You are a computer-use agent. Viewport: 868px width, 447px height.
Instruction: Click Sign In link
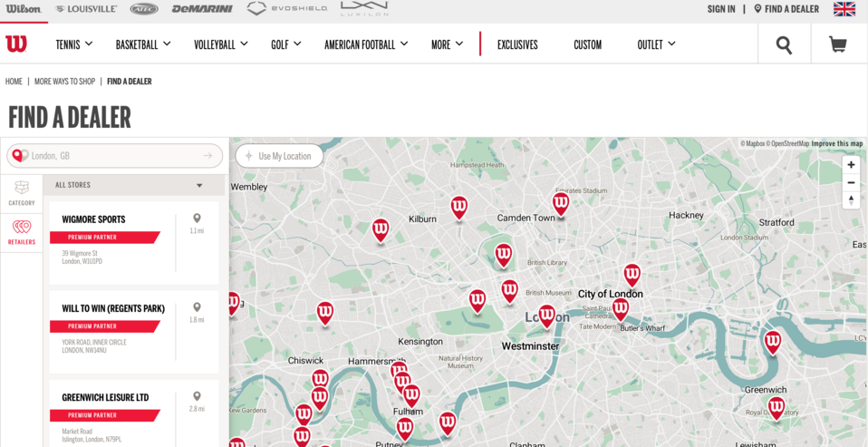point(721,9)
